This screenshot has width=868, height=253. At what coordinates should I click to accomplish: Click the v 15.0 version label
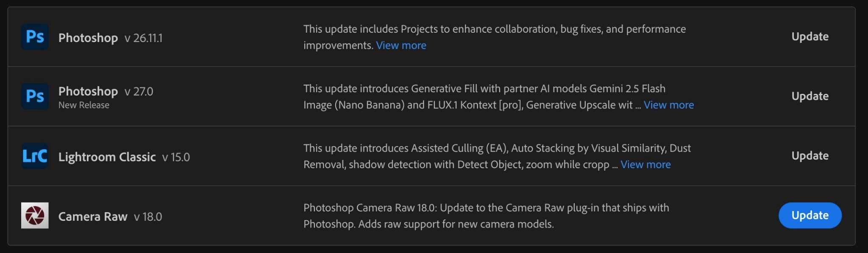point(176,157)
